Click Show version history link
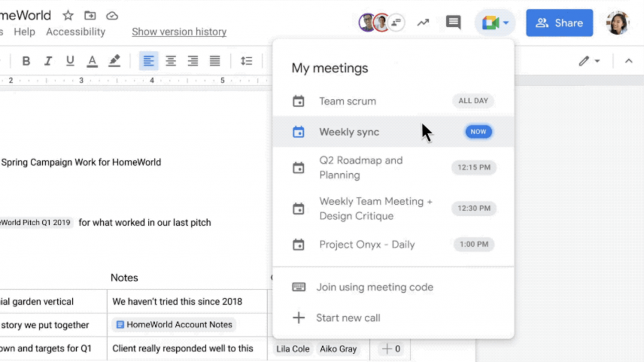Image resolution: width=644 pixels, height=362 pixels. pyautogui.click(x=179, y=31)
